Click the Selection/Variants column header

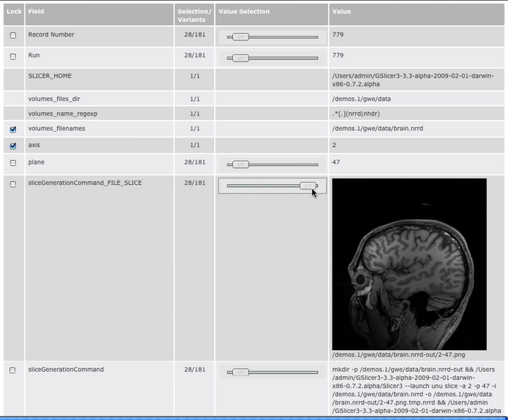pyautogui.click(x=194, y=15)
